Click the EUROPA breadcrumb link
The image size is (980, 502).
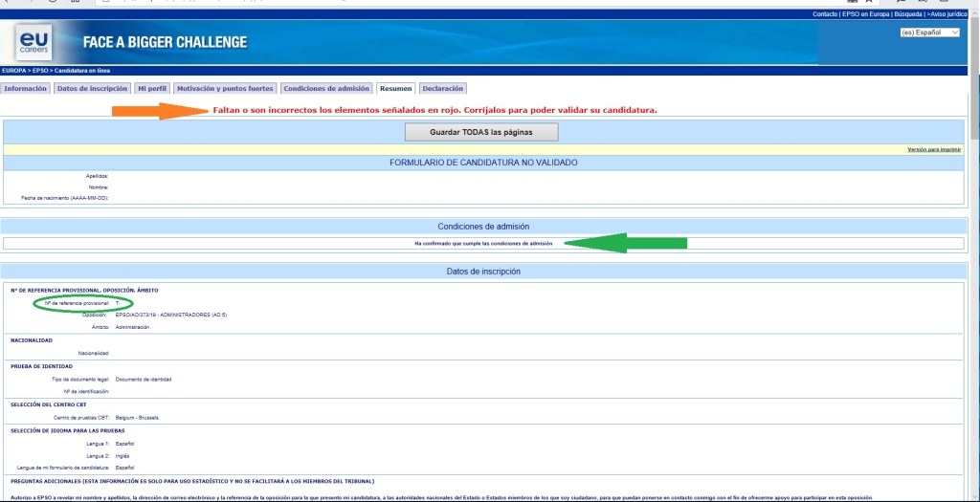tap(13, 71)
